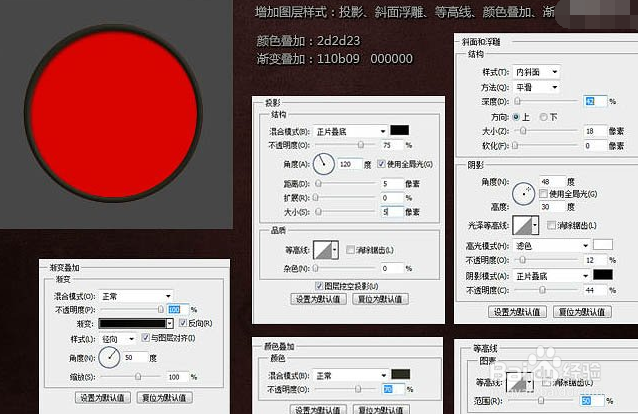The width and height of the screenshot is (638, 414).
Task: Toggle 消除锯齿 checkbox in 投影 品质 section
Action: tap(350, 250)
